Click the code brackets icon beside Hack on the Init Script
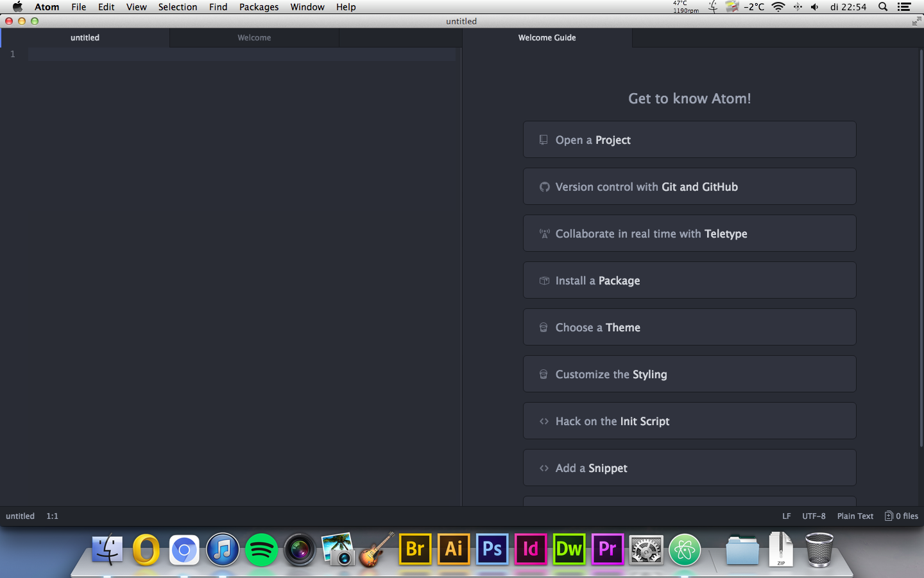The width and height of the screenshot is (924, 578). pos(544,421)
